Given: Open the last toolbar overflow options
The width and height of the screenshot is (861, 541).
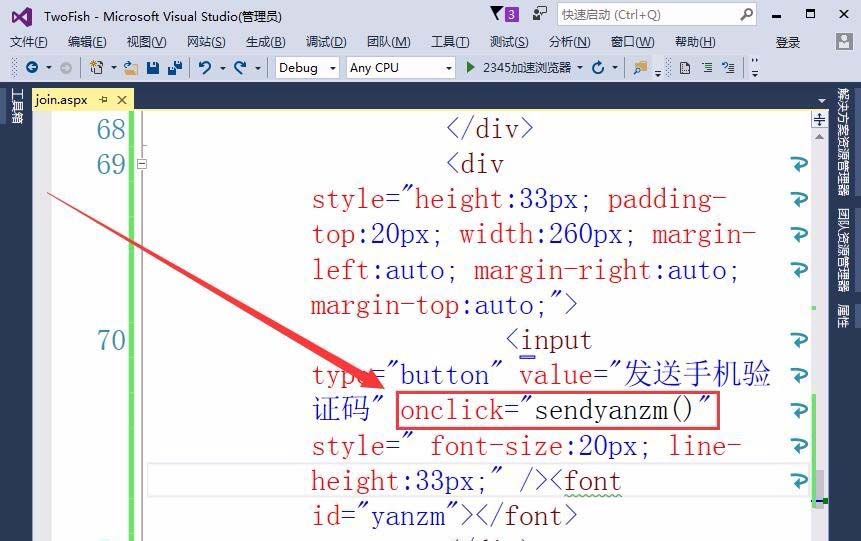Looking at the screenshot, I should click(x=754, y=68).
